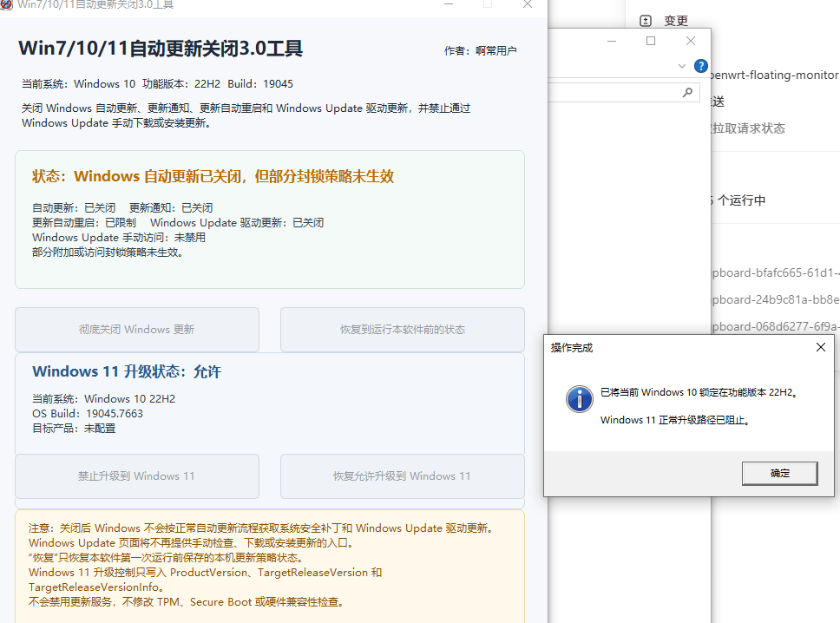Click the 变更 icon in background panel

(x=646, y=21)
